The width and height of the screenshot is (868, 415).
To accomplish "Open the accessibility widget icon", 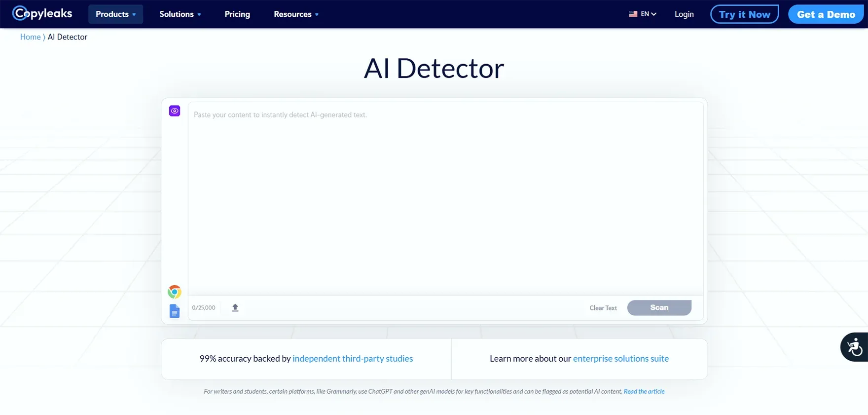I will (855, 347).
